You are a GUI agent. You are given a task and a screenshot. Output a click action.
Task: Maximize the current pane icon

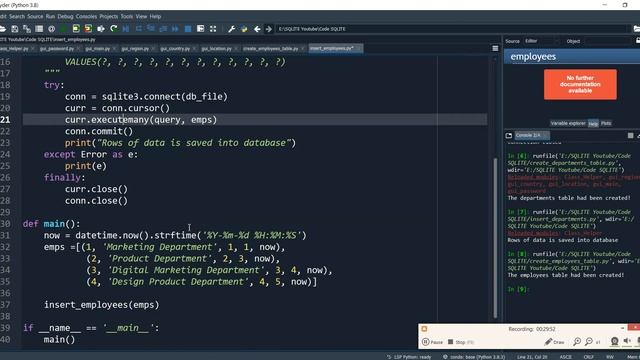pos(200,29)
